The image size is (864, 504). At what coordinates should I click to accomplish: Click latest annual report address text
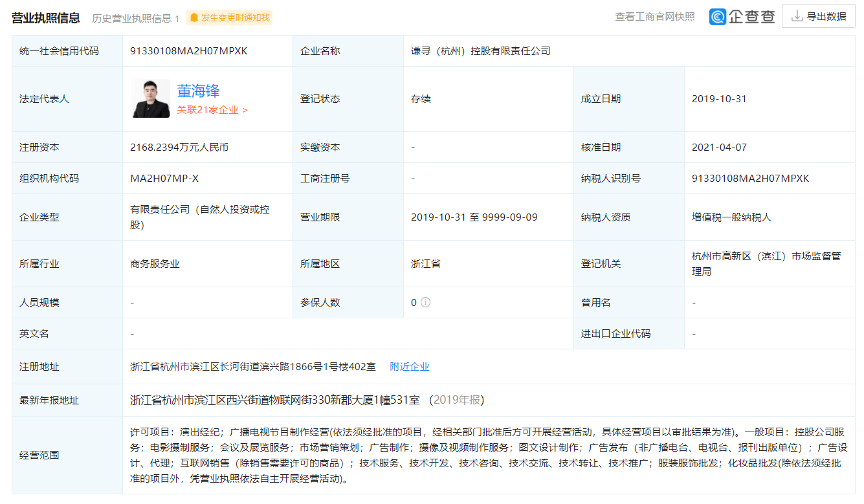tap(276, 400)
